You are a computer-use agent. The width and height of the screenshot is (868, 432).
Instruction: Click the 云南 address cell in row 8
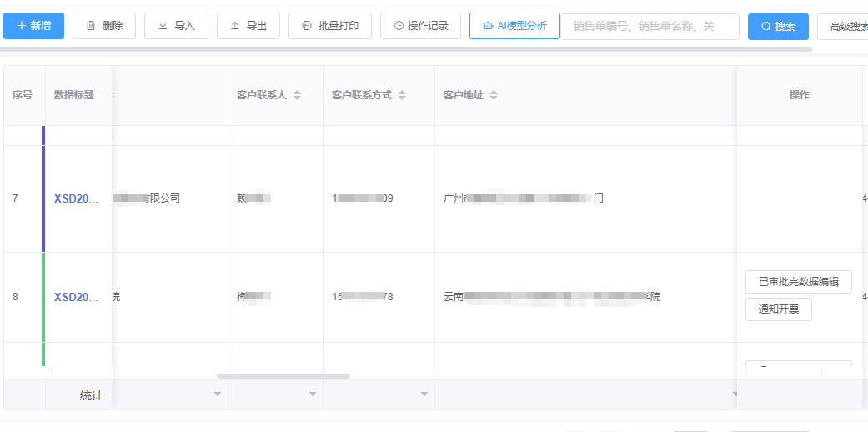coord(585,298)
